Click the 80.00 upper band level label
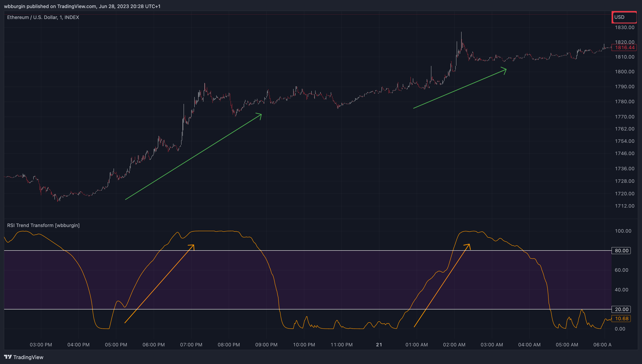The height and width of the screenshot is (364, 642). tap(621, 250)
